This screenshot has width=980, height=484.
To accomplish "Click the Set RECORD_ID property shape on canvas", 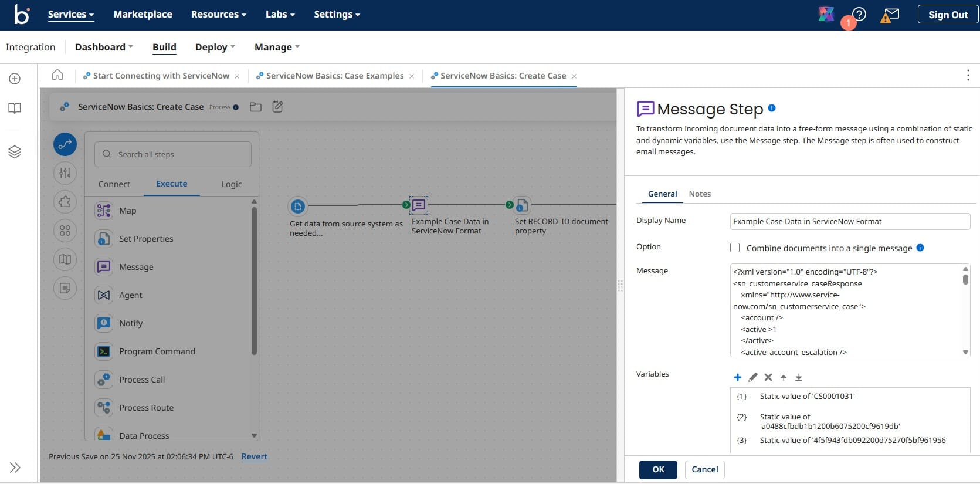I will click(522, 205).
